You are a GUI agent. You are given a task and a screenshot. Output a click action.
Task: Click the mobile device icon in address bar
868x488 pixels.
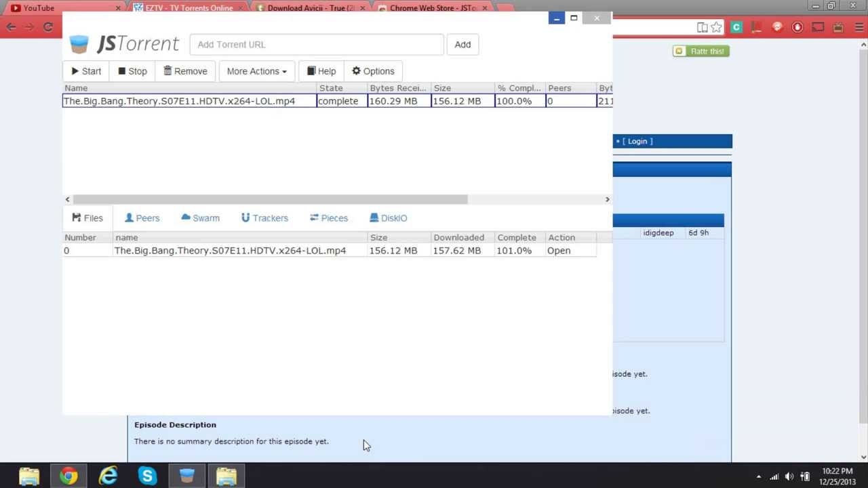(703, 28)
